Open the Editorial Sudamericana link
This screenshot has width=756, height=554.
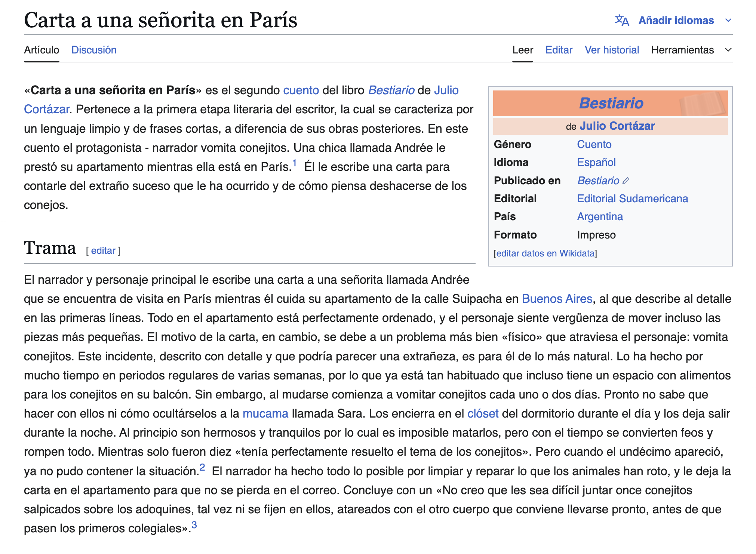click(x=633, y=198)
